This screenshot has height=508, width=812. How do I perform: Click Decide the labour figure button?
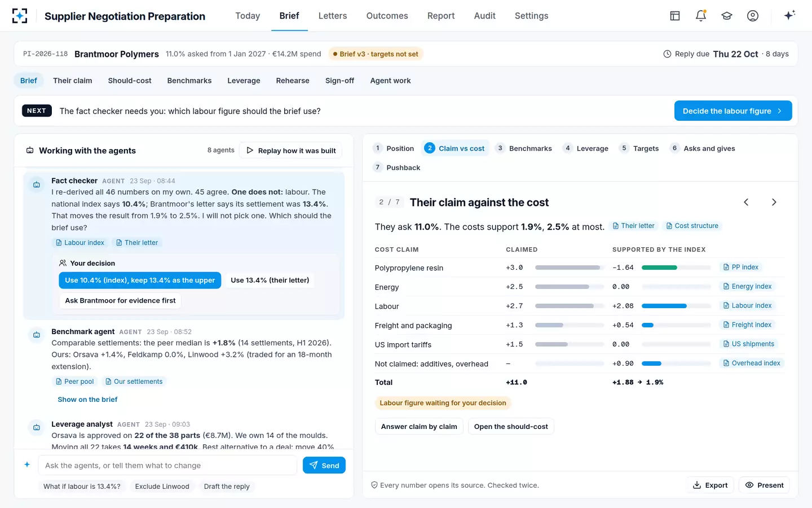[733, 111]
